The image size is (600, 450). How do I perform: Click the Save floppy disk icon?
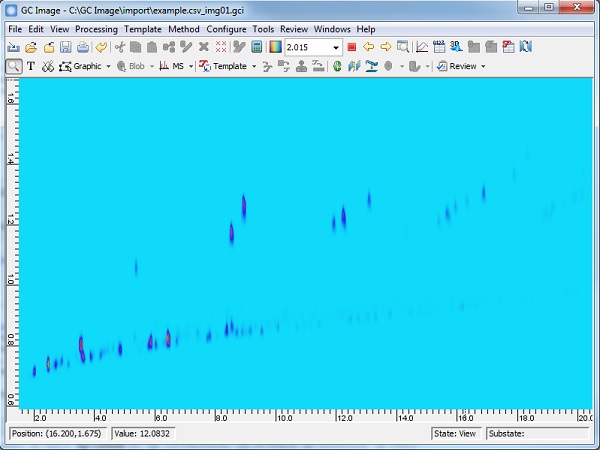66,47
